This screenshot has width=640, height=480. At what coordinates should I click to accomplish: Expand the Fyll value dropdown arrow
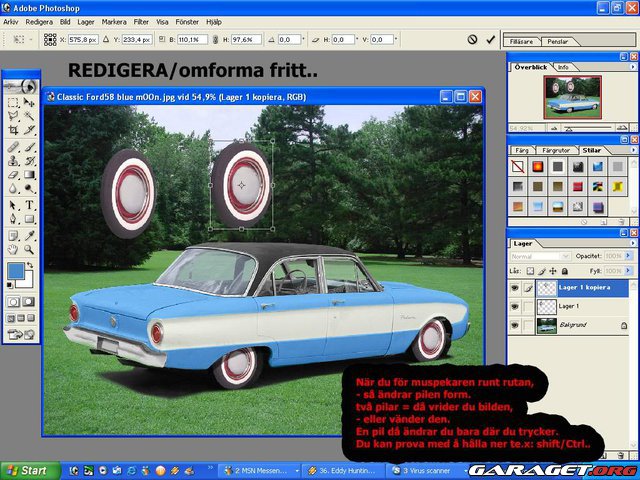(x=627, y=271)
